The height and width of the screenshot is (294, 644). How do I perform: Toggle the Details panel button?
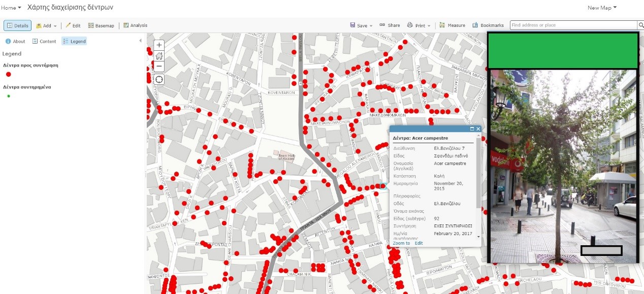(18, 25)
